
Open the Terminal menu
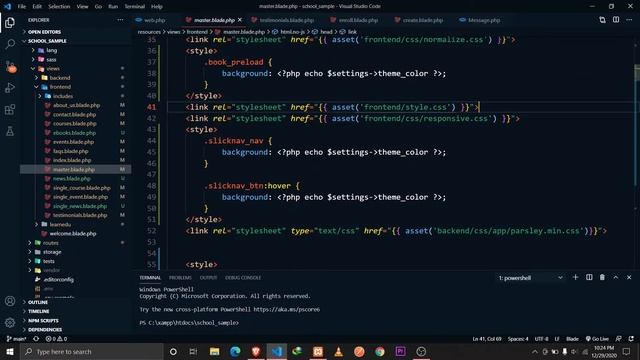[x=135, y=7]
